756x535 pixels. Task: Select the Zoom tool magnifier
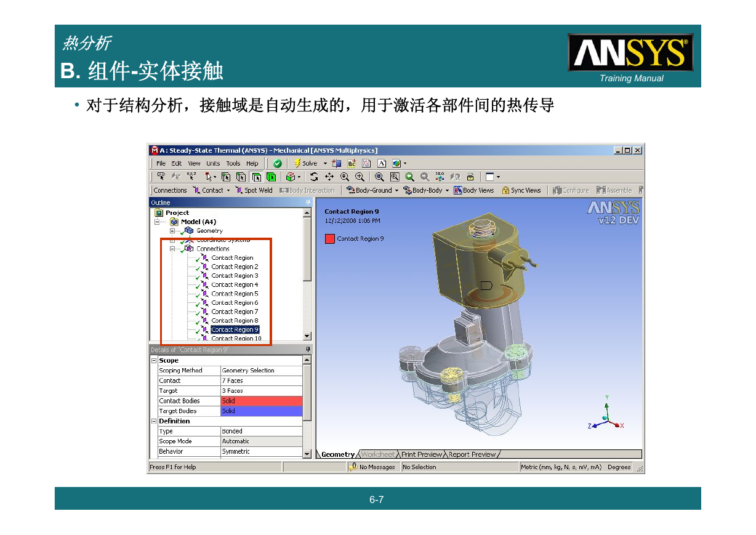pyautogui.click(x=344, y=177)
